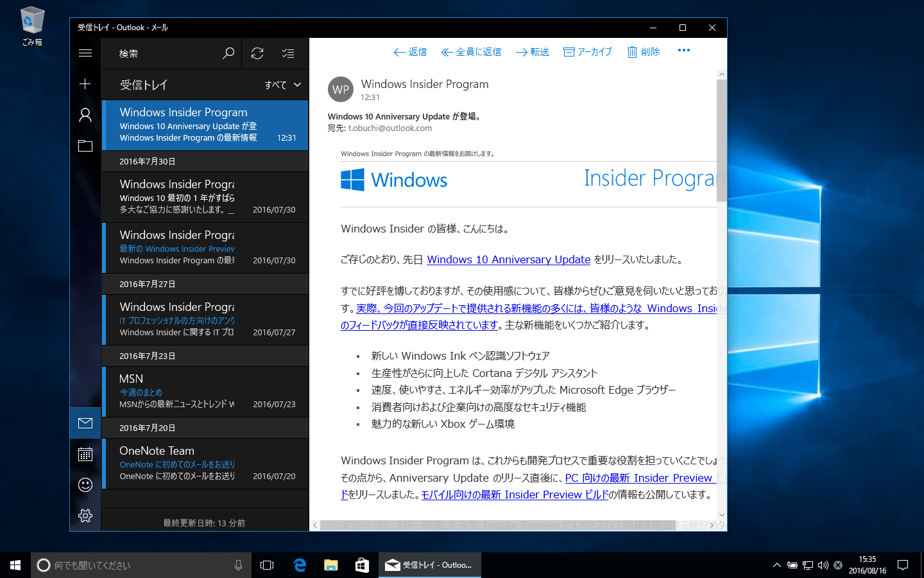Click the 受信トレイ Outlook taskbar button
The height and width of the screenshot is (578, 924).
click(429, 565)
